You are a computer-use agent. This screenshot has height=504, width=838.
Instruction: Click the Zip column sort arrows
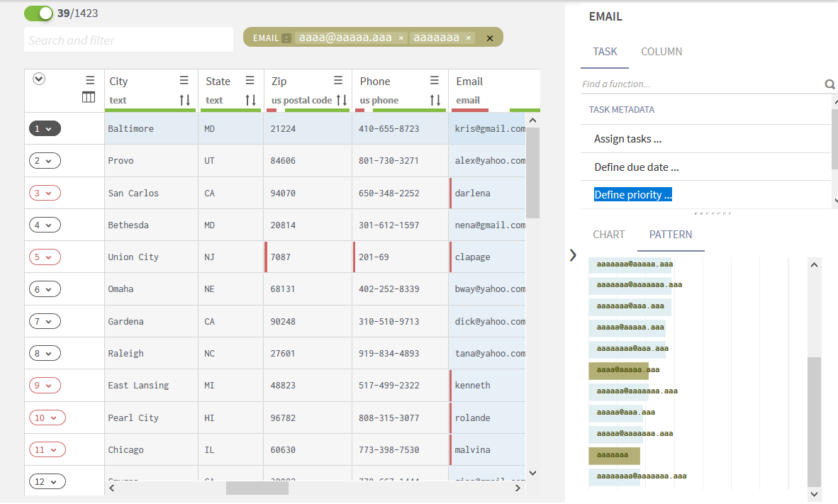[x=341, y=100]
